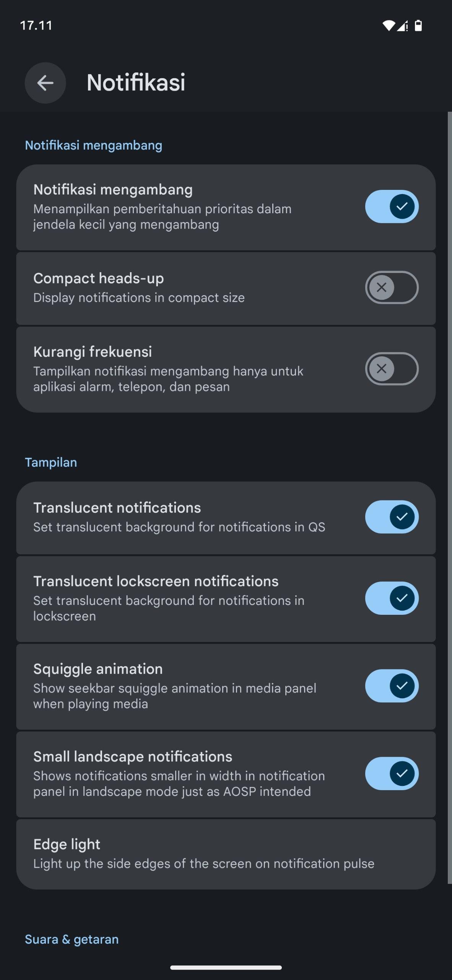Disable Small landscape notifications switch
The height and width of the screenshot is (980, 452).
[392, 774]
